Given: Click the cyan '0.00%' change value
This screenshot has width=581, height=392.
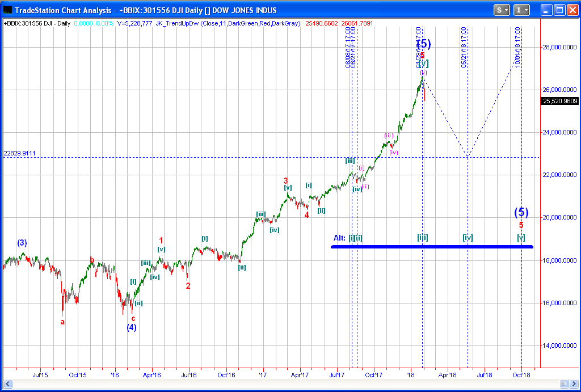Looking at the screenshot, I should [104, 23].
